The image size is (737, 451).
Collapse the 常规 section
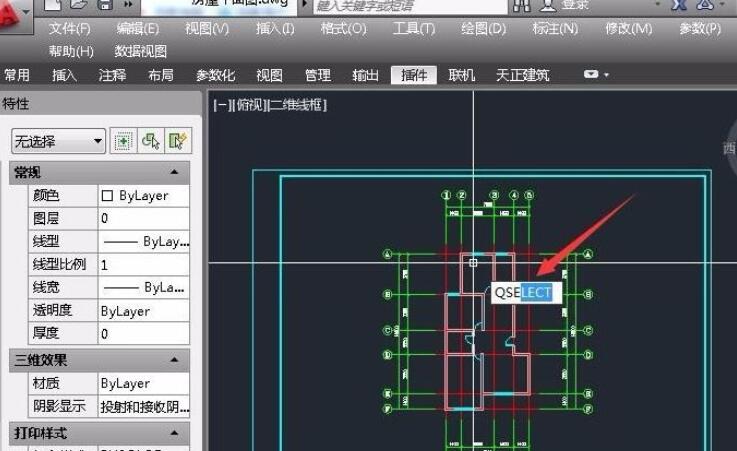pyautogui.click(x=174, y=172)
